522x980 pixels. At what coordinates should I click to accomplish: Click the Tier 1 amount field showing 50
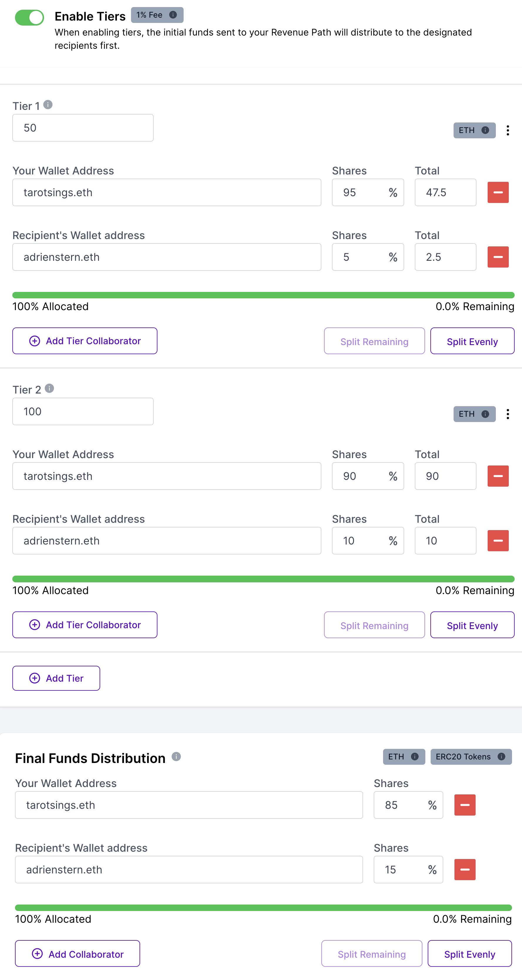[83, 128]
